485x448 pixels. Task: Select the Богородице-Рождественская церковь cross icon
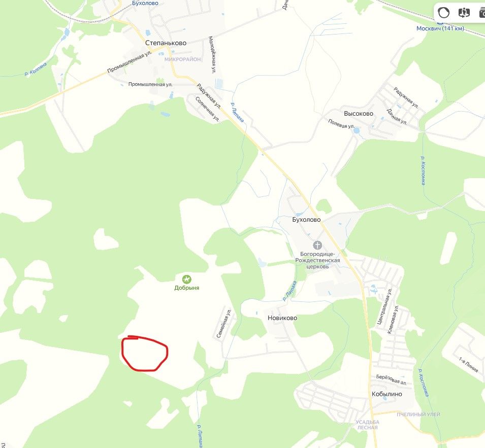tap(317, 246)
